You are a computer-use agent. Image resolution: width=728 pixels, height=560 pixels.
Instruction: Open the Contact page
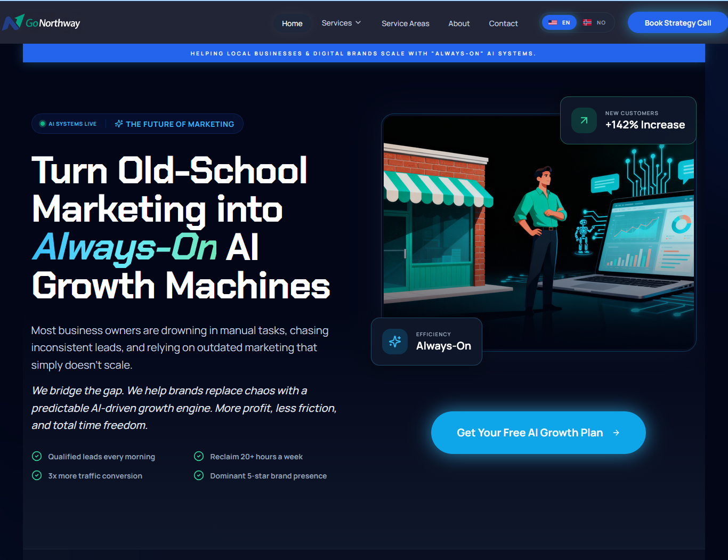pyautogui.click(x=503, y=23)
